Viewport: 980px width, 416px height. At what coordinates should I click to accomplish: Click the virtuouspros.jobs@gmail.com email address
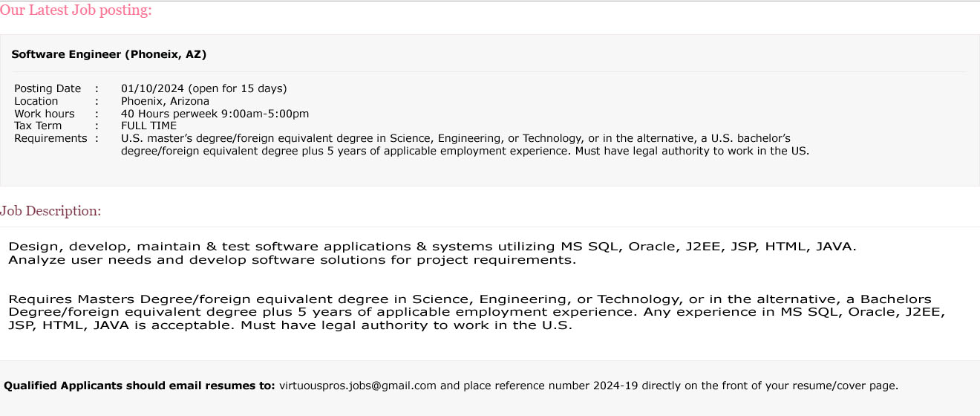[358, 386]
